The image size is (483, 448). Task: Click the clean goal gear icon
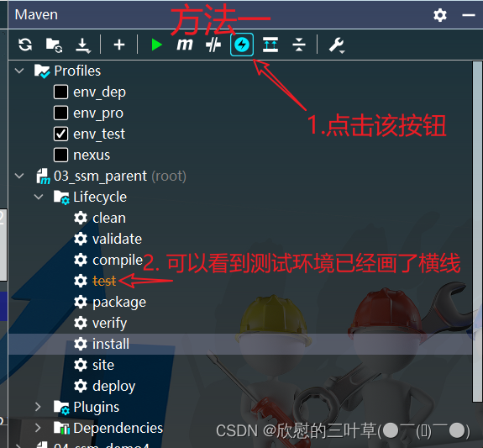(81, 218)
